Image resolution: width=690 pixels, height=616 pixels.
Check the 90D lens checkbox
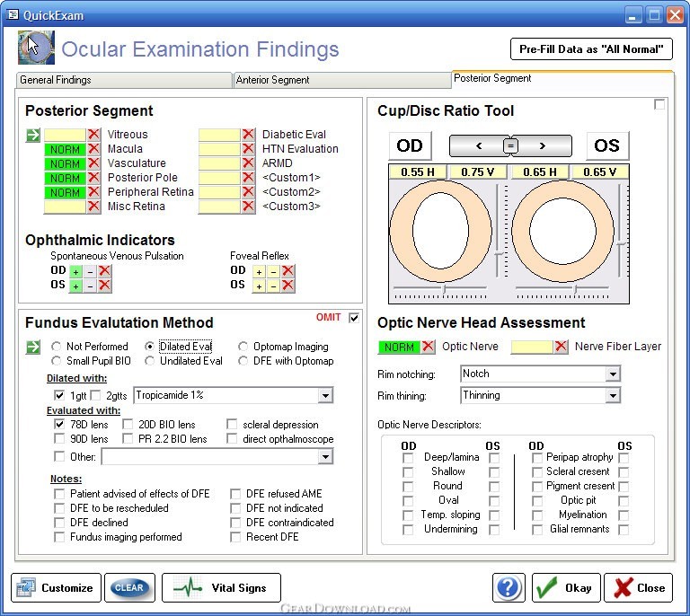click(59, 438)
